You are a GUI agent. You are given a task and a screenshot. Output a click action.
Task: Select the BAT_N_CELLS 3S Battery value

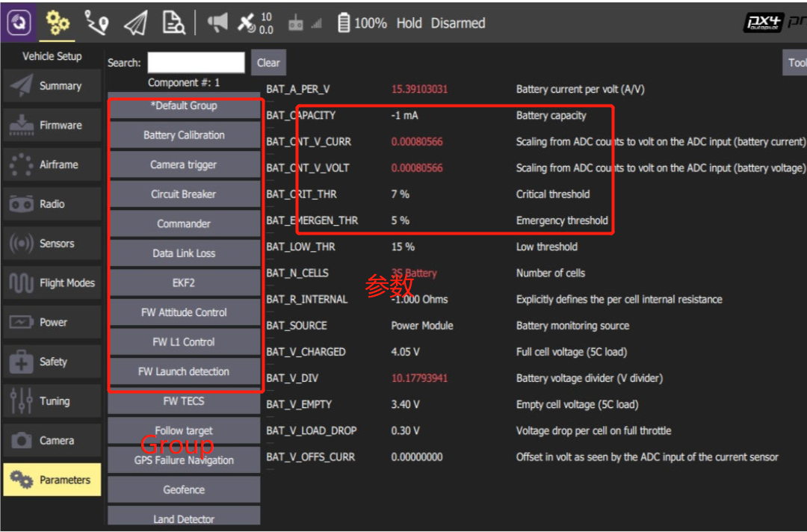click(x=414, y=273)
